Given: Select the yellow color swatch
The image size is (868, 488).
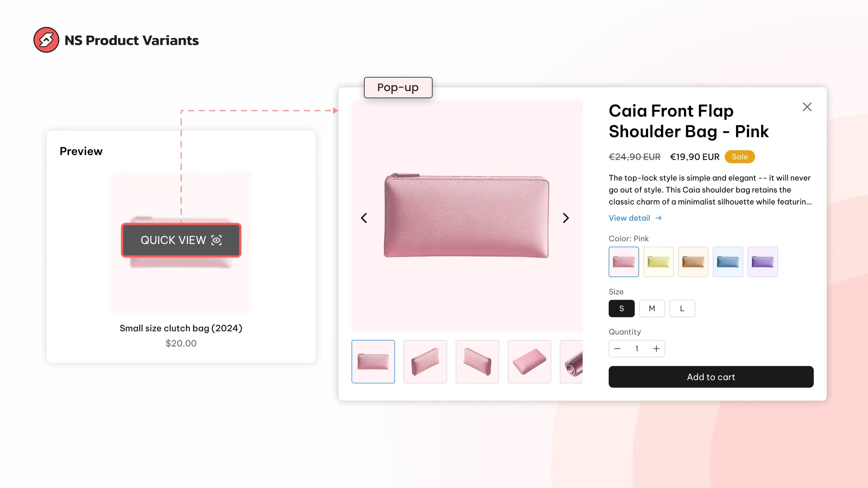Looking at the screenshot, I should [659, 262].
